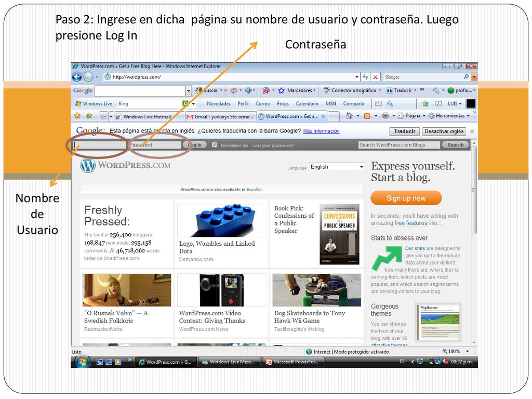Click the Windows Live mail envelope icon

378,103
